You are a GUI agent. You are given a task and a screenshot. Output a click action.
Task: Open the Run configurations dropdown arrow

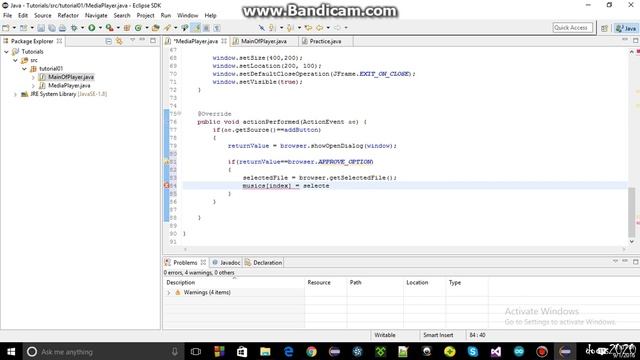point(100,28)
